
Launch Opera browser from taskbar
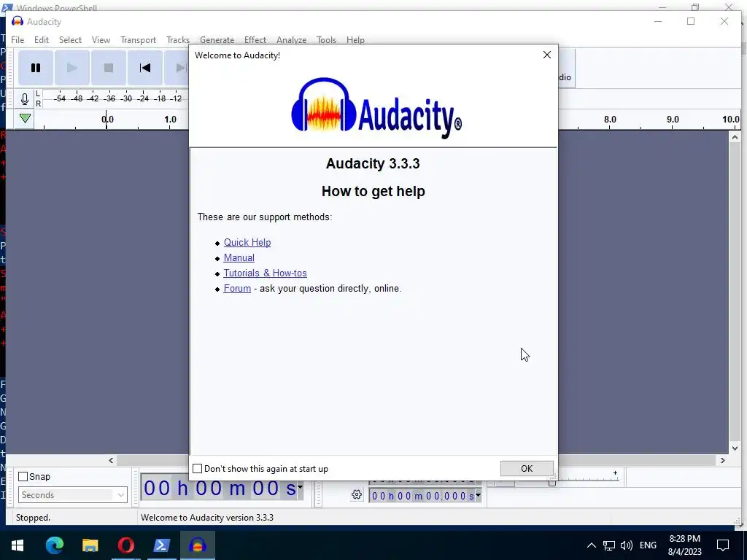125,545
